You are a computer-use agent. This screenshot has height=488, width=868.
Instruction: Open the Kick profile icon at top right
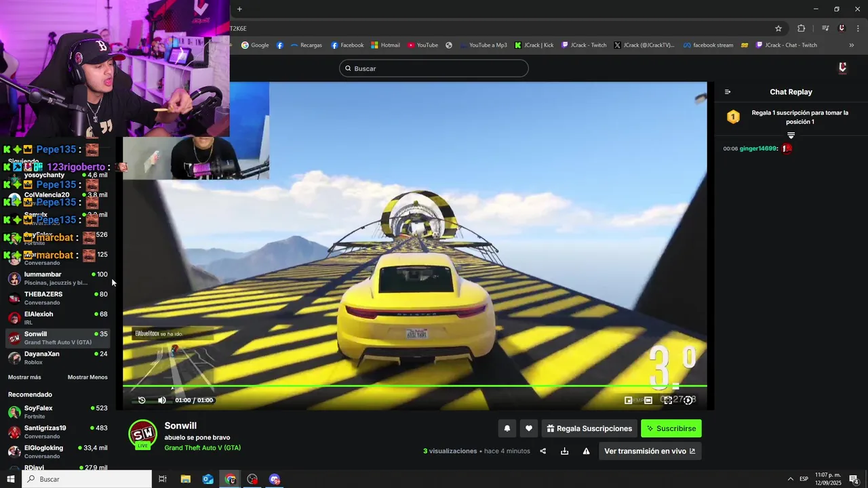(842, 68)
